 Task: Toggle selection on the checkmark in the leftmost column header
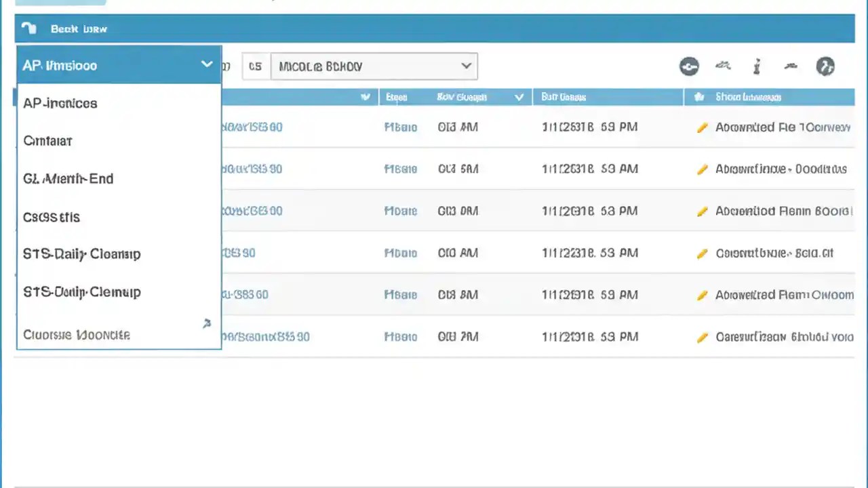click(x=366, y=97)
